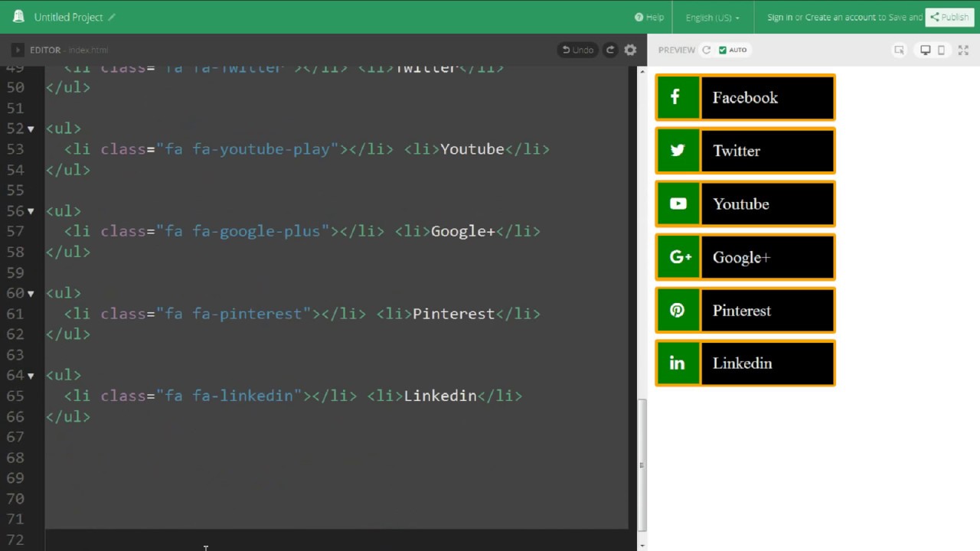The width and height of the screenshot is (980, 551).
Task: Click the Google+ text on line 57
Action: (463, 231)
